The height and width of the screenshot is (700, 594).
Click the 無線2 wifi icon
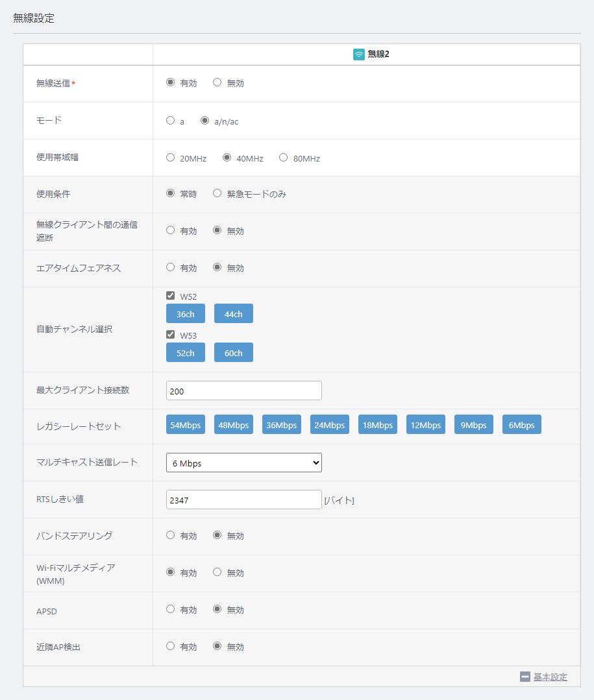358,54
